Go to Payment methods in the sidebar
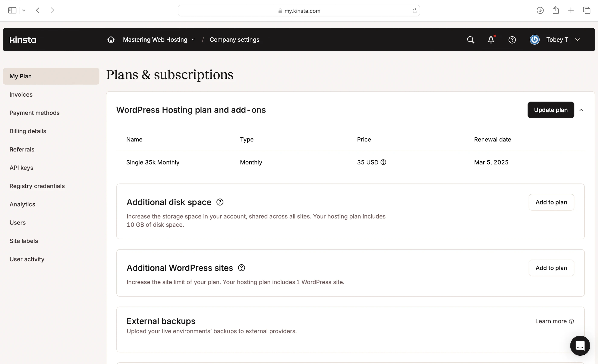Screen dimensions: 598x364 (x=34, y=113)
